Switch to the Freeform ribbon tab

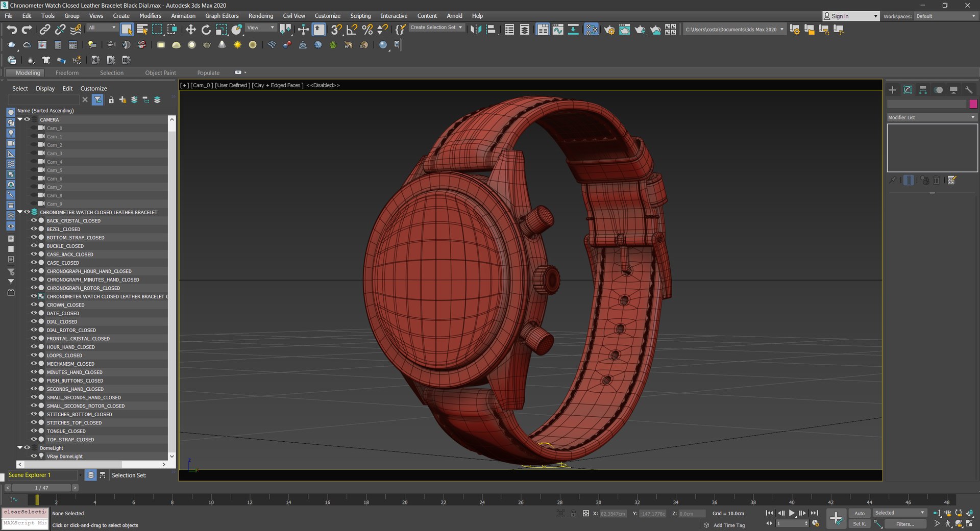click(x=67, y=73)
